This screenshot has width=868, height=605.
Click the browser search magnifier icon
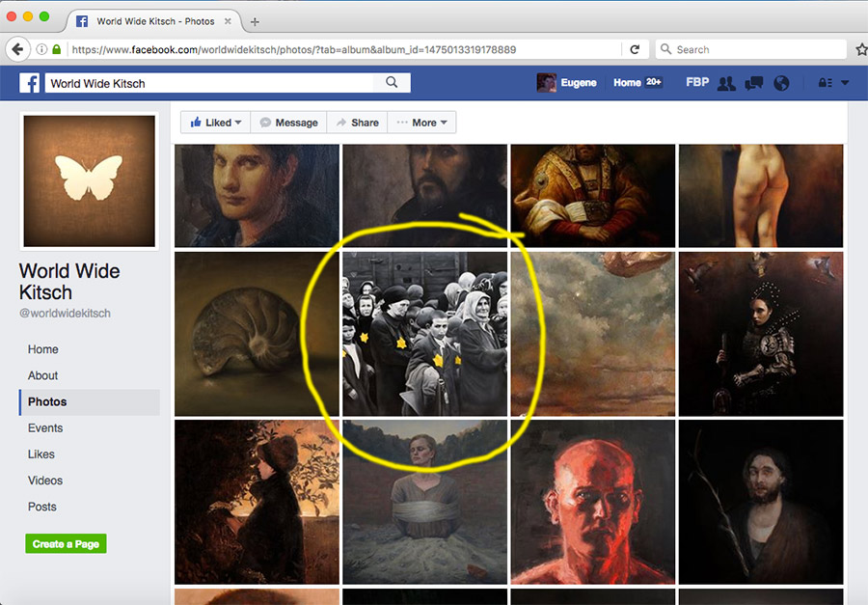pos(665,49)
